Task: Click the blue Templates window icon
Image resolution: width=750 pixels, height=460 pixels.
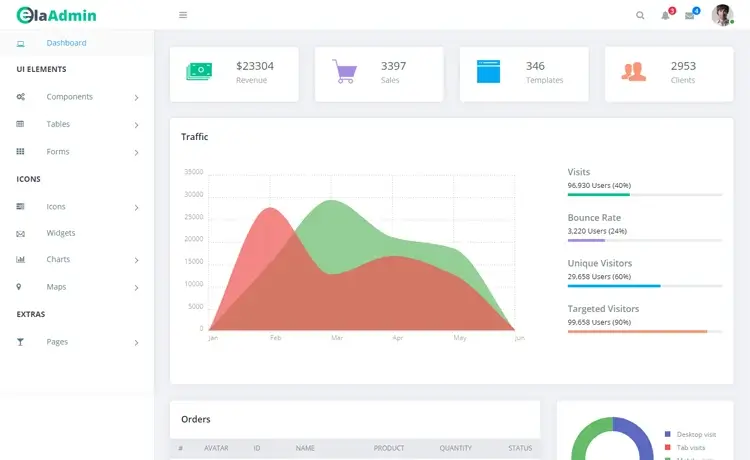Action: coord(488,71)
